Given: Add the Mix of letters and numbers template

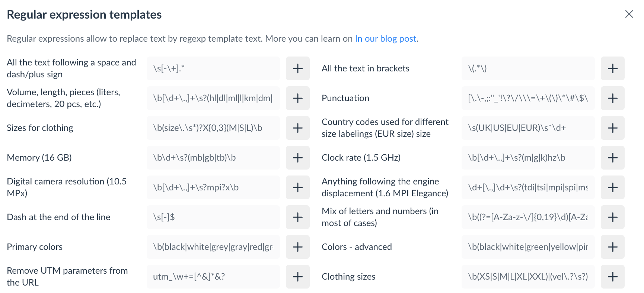Looking at the screenshot, I should pos(612,217).
